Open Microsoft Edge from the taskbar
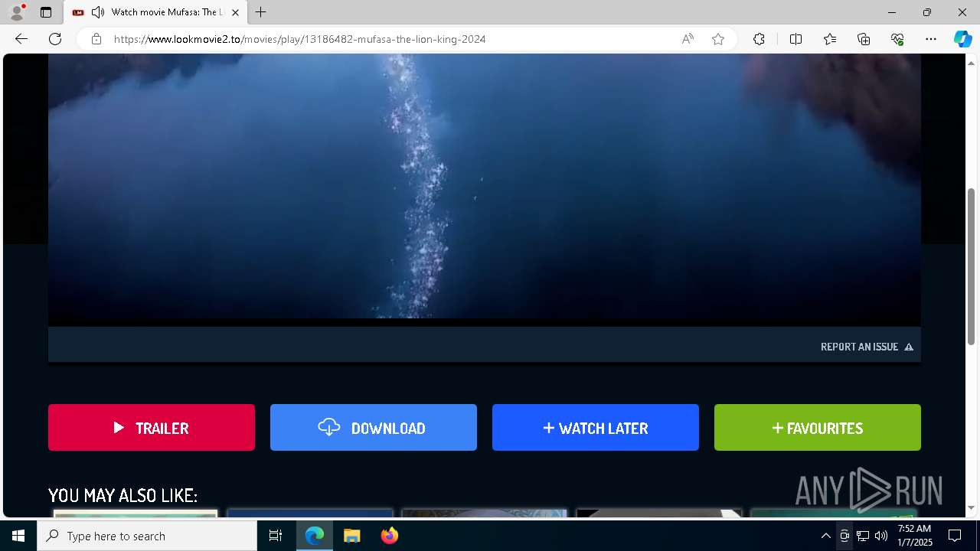 tap(315, 536)
